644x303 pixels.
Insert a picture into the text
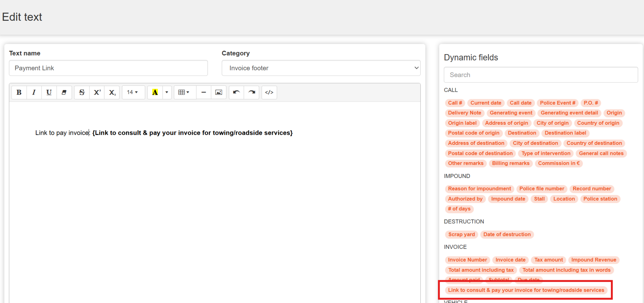[x=219, y=92]
